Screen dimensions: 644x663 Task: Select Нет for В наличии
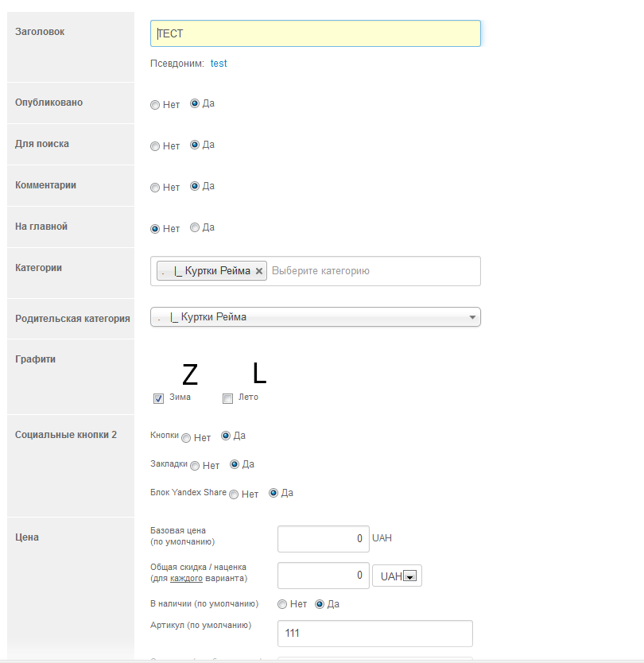[x=282, y=604]
